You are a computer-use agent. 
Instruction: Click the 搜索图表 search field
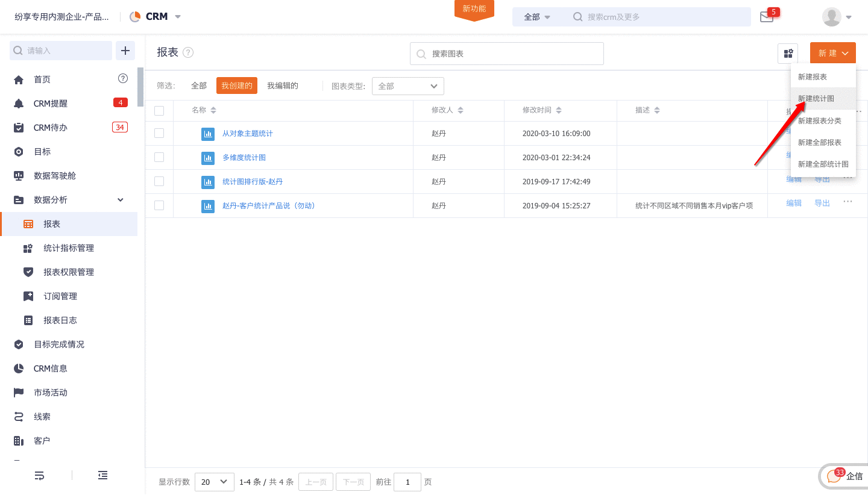point(507,54)
